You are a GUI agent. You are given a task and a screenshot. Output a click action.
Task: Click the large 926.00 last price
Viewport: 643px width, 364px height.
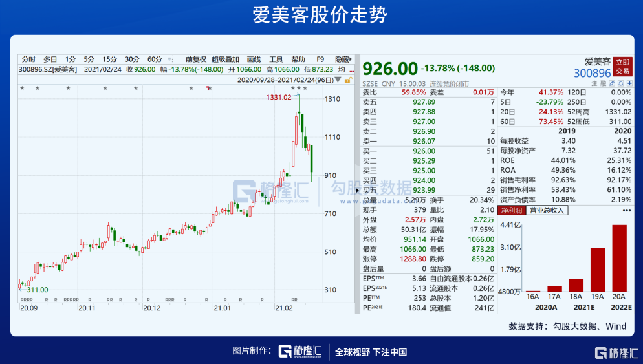click(389, 69)
